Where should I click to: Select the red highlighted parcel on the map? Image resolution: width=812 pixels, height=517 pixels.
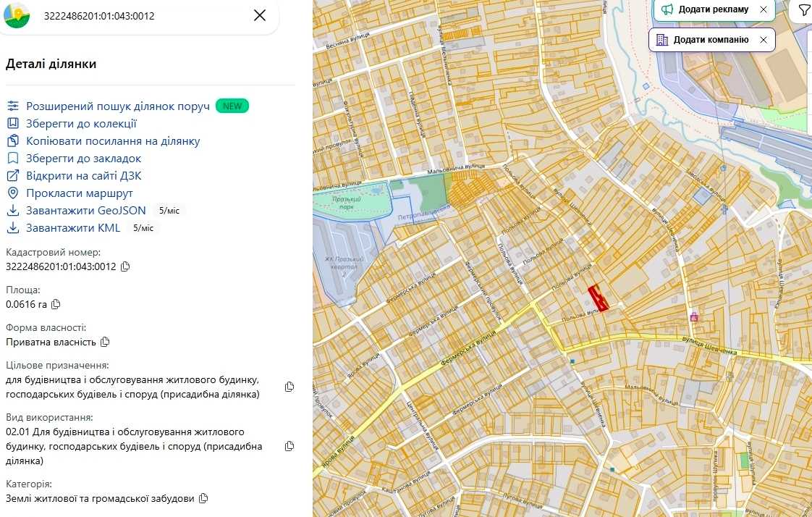(598, 298)
